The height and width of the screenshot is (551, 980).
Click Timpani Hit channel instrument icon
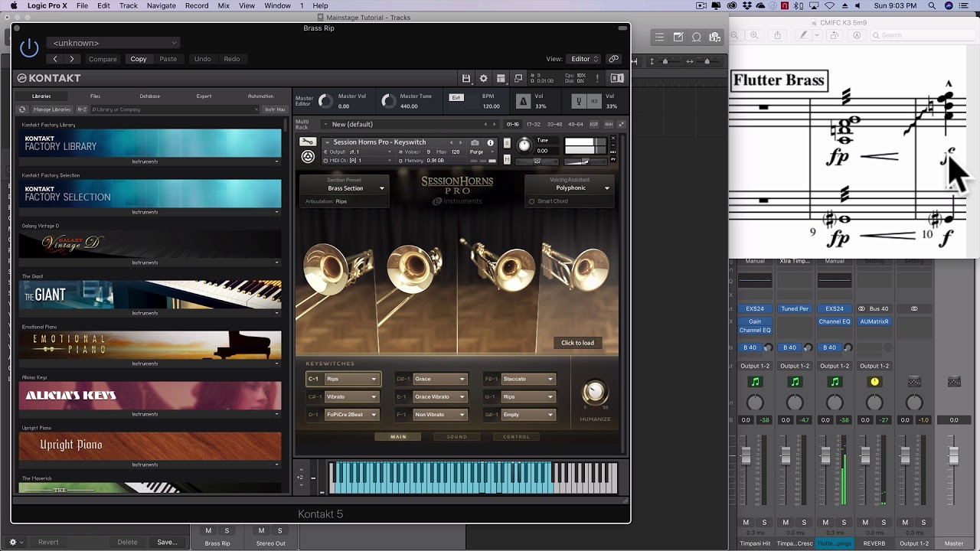[755, 382]
